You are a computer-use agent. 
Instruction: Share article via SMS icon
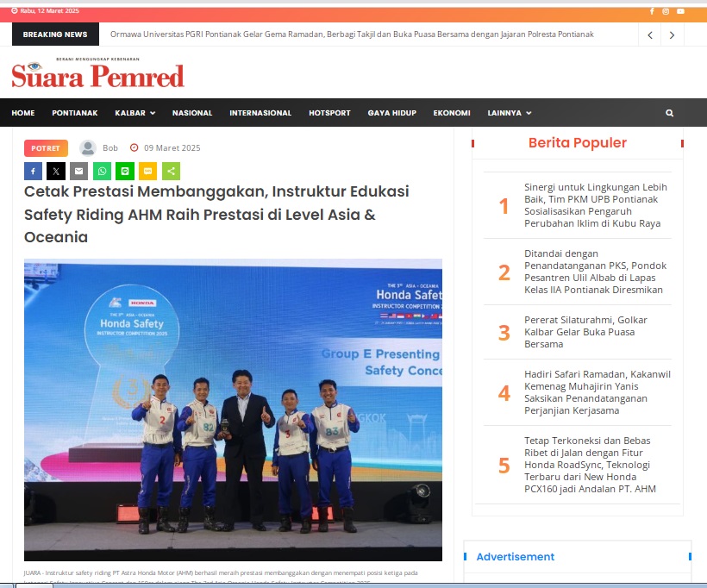[x=148, y=171]
